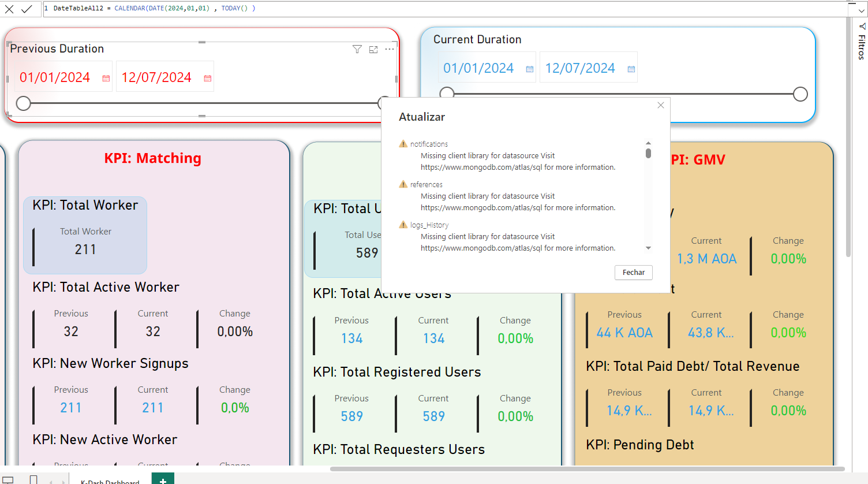Expand the formula bar with chevron
Image resolution: width=868 pixels, height=484 pixels.
(x=861, y=10)
